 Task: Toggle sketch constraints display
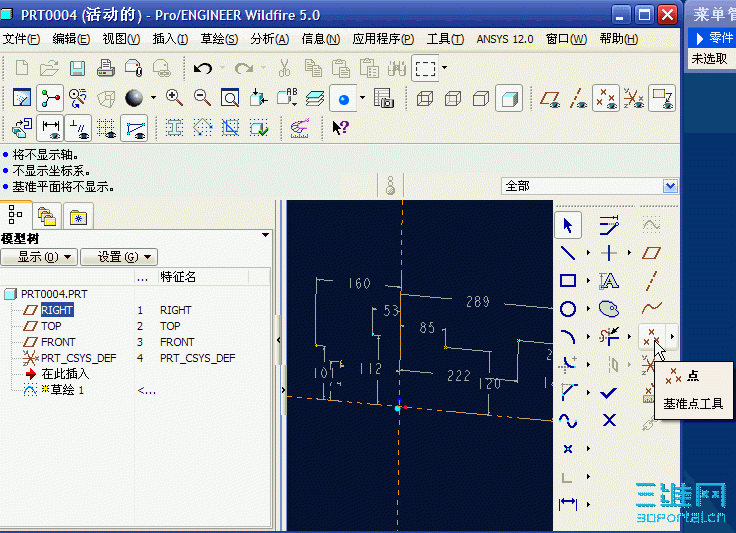78,128
